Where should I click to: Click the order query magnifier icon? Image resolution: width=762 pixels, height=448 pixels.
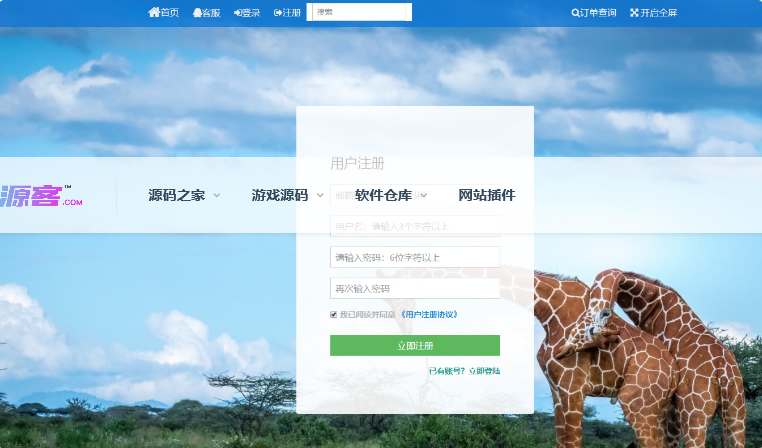click(x=575, y=13)
